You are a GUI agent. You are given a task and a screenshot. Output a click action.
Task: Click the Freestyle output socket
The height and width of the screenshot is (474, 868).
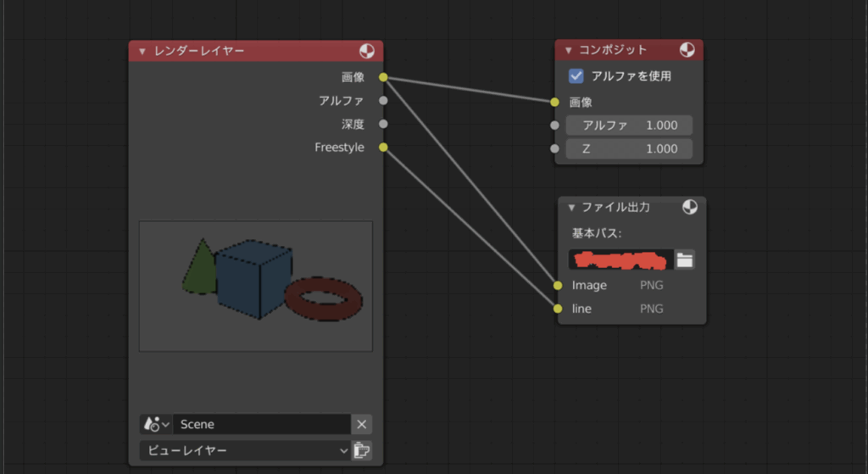[x=383, y=148]
